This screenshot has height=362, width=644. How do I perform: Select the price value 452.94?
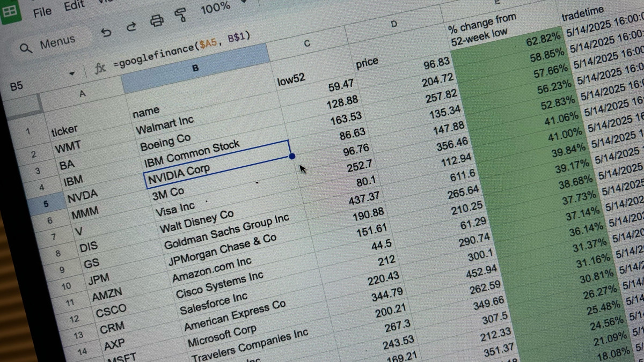point(482,271)
